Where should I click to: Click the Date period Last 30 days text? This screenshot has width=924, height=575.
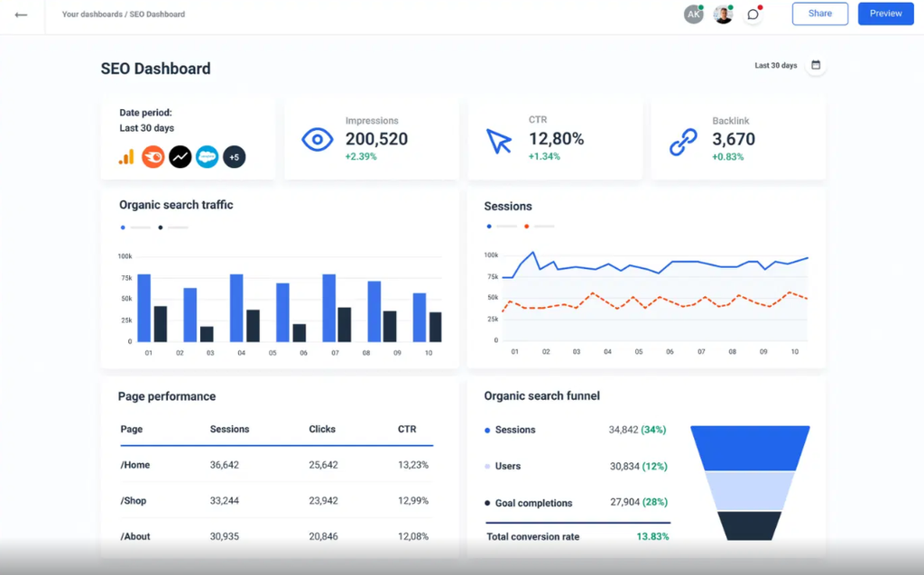coord(147,120)
